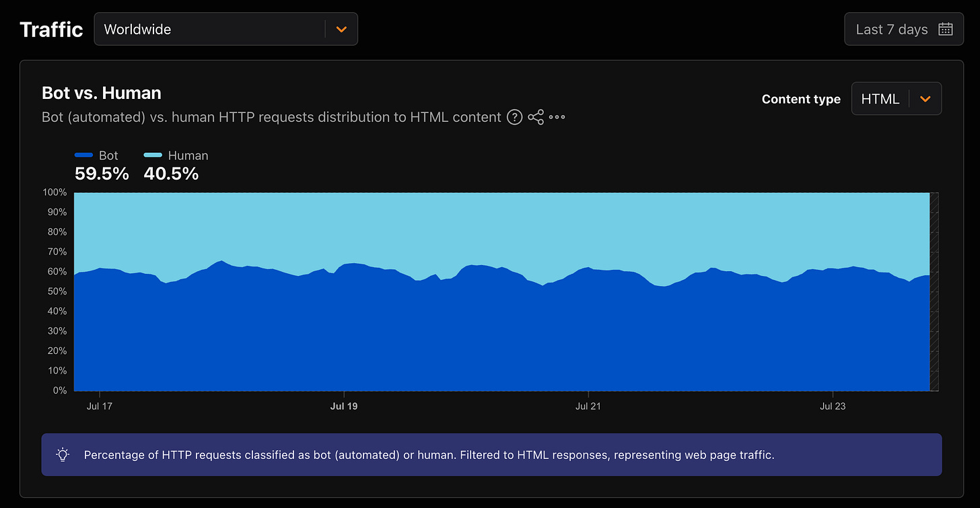Click the share chart icon

(x=536, y=118)
